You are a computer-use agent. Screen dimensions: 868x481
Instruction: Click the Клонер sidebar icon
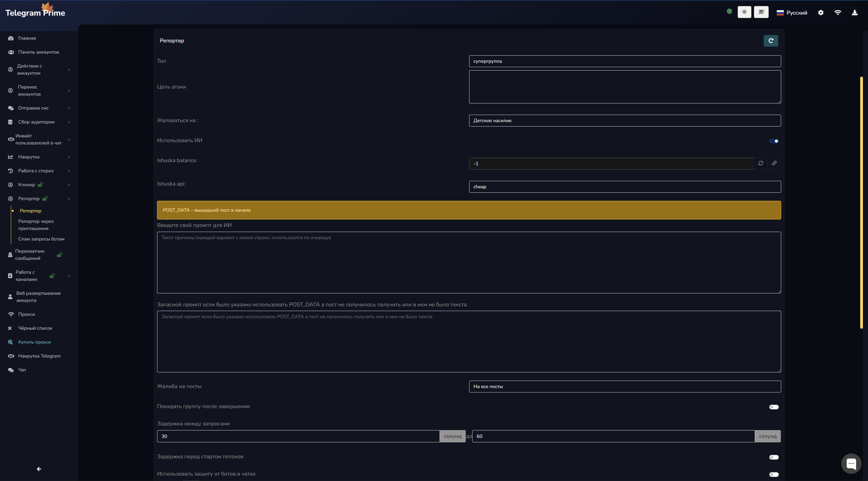[11, 185]
